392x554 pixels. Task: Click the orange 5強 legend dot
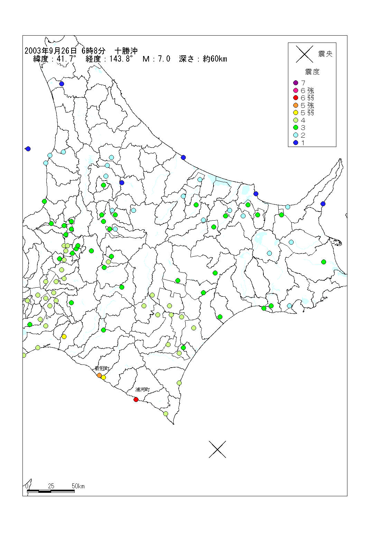pos(296,105)
